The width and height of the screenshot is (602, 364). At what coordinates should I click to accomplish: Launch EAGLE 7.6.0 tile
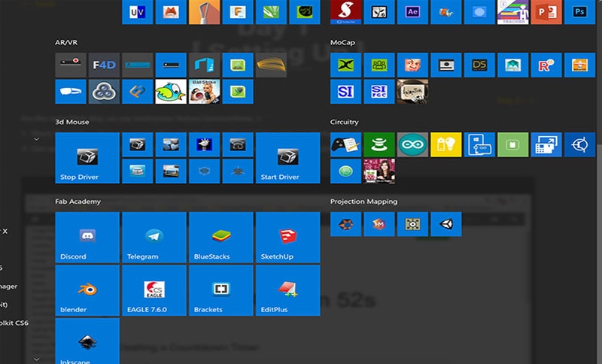(154, 290)
